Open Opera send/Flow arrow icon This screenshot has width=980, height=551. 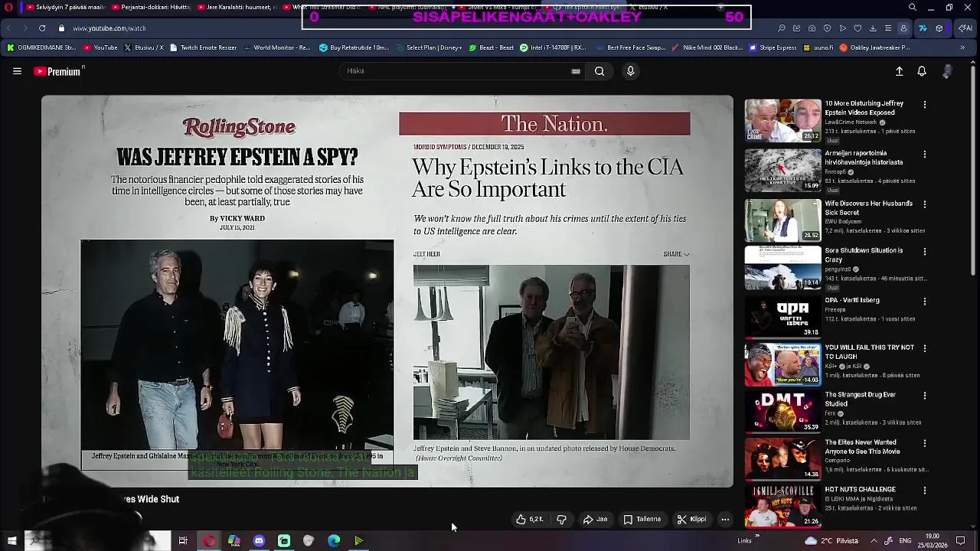842,28
